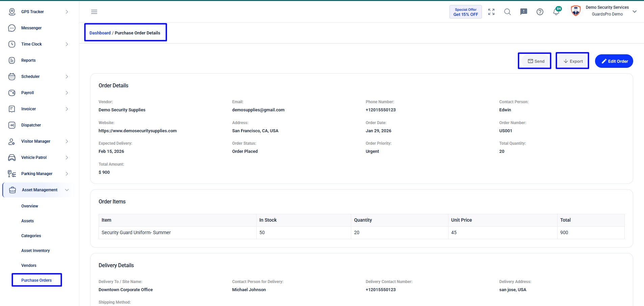
Task: Expand the Vehicle Patrol submenu chevron
Action: pos(67,158)
